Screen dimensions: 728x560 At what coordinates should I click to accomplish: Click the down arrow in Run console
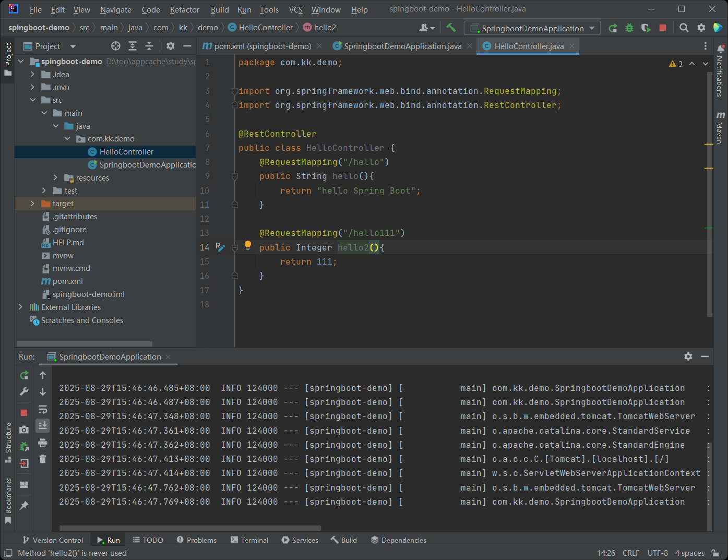pos(43,391)
